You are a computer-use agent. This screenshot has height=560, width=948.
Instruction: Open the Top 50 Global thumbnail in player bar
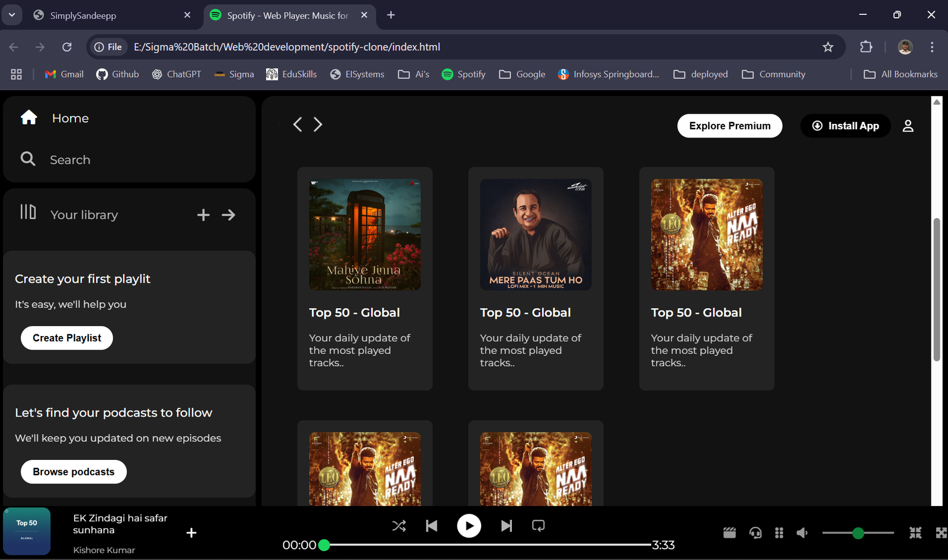tap(27, 531)
